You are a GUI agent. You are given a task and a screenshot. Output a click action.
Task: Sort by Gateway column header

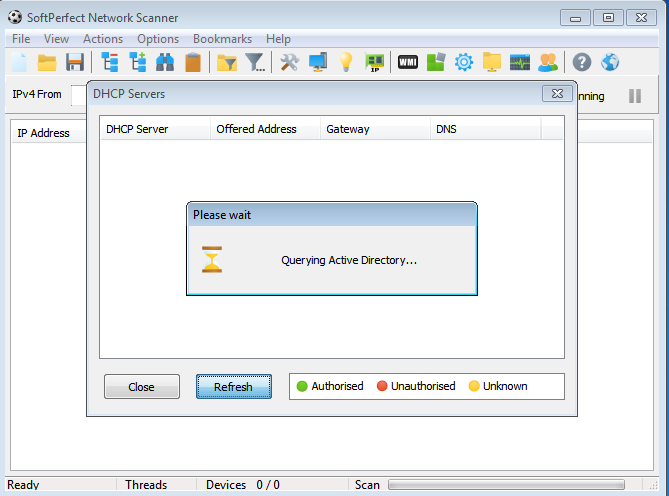[375, 129]
